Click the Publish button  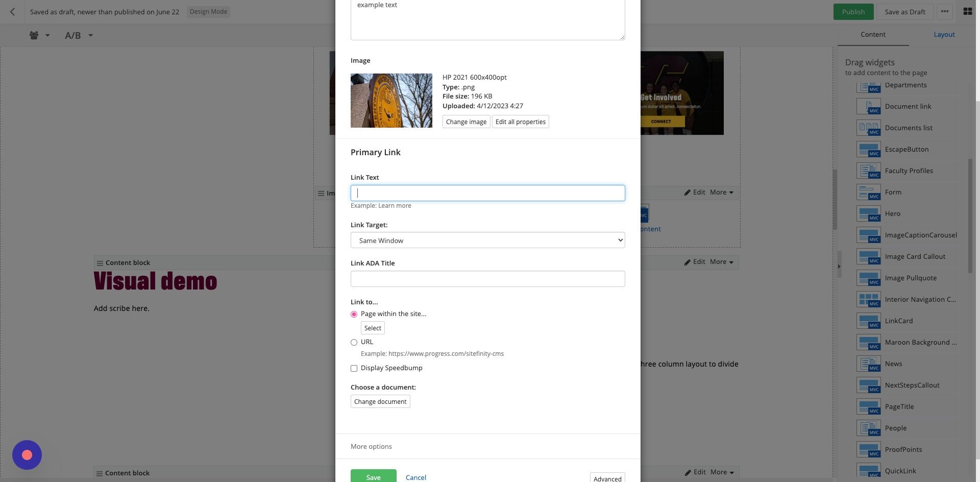point(853,12)
